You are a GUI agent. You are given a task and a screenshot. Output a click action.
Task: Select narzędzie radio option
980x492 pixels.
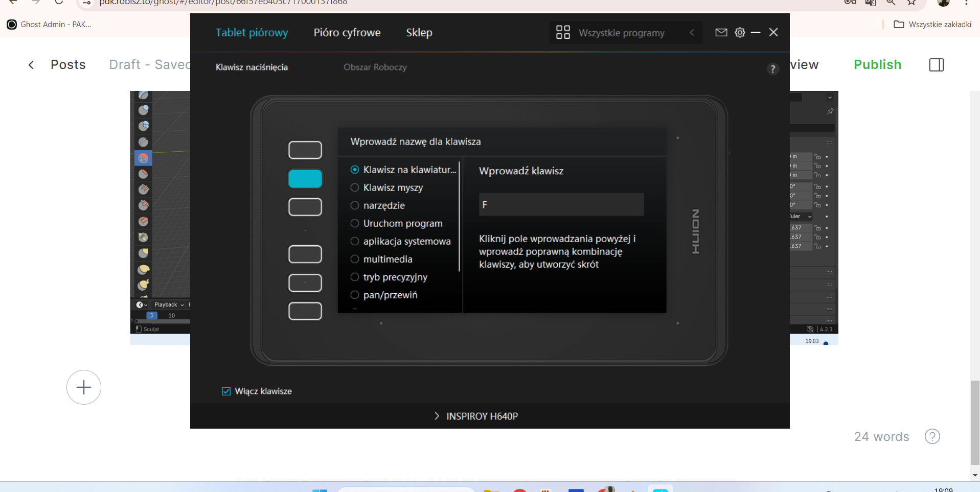378,205
